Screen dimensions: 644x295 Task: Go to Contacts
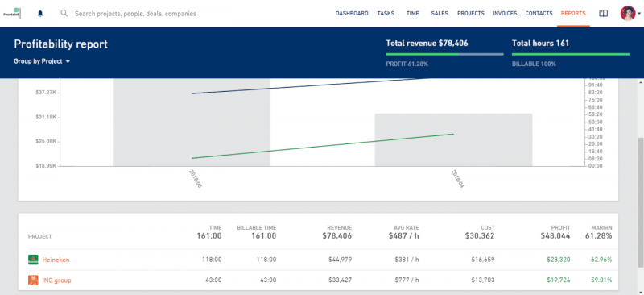(539, 13)
